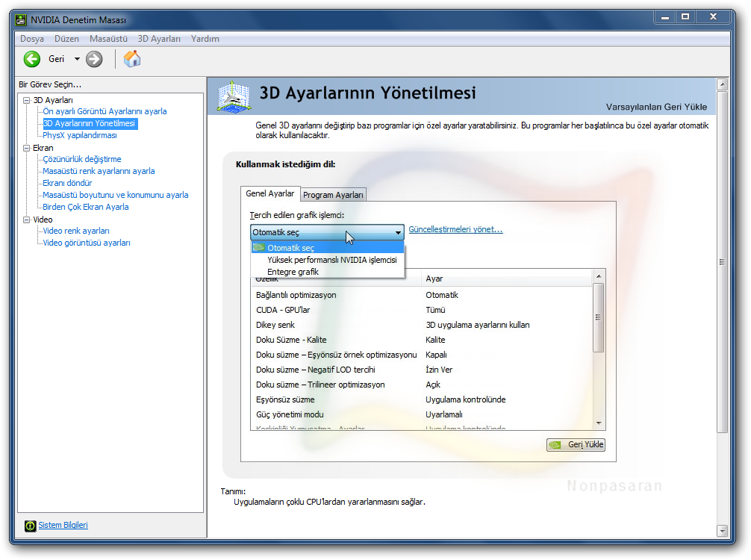751x560 pixels.
Task: Open the Masaüstü menu
Action: coord(109,39)
